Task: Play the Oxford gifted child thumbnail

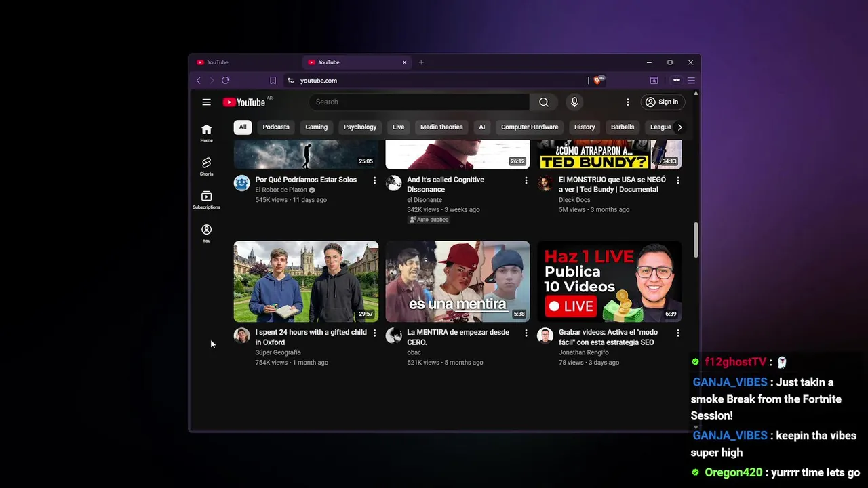Action: coord(306,281)
